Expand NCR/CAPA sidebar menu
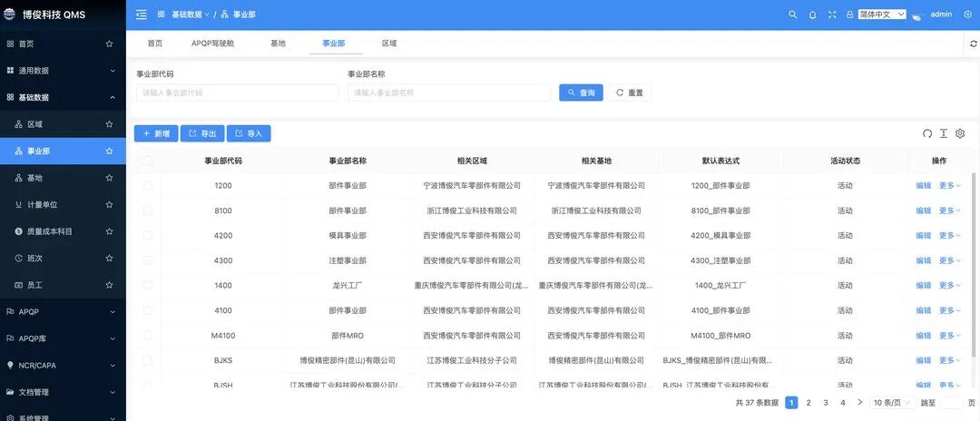980x421 pixels. click(x=63, y=366)
